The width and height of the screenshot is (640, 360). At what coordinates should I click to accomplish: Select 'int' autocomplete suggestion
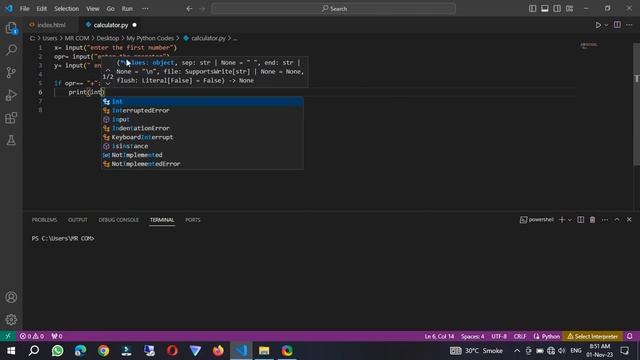tap(202, 102)
